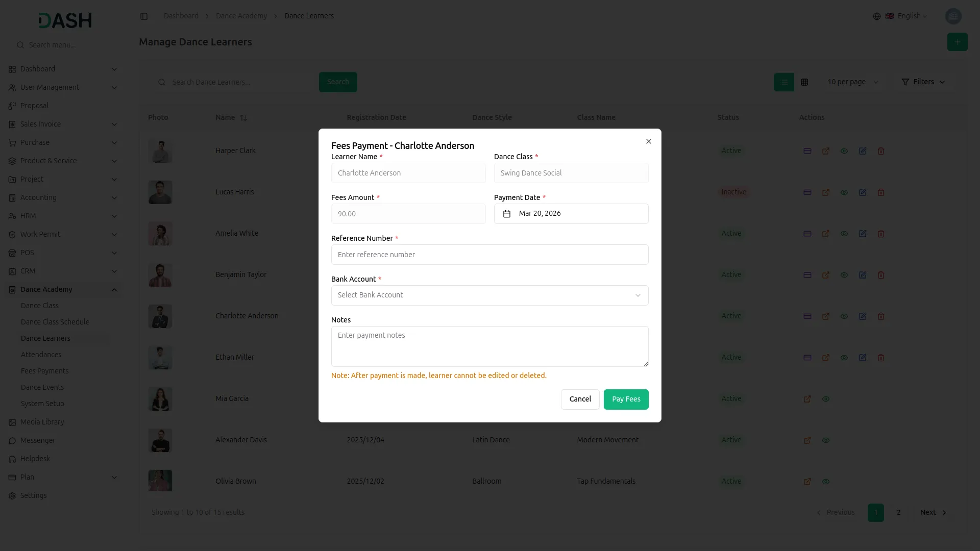Image resolution: width=980 pixels, height=551 pixels.
Task: Open the Select Bank Account dropdown
Action: pyautogui.click(x=489, y=295)
